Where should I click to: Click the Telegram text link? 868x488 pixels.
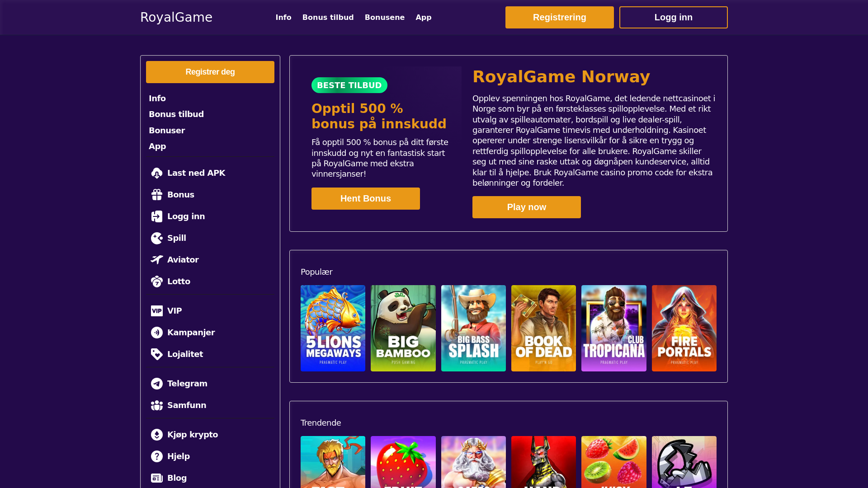[187, 384]
